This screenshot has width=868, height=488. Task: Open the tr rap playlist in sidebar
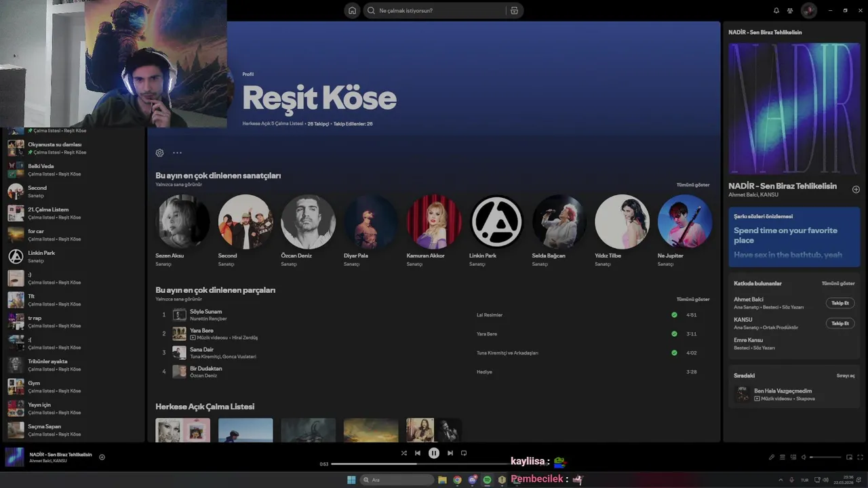73,321
